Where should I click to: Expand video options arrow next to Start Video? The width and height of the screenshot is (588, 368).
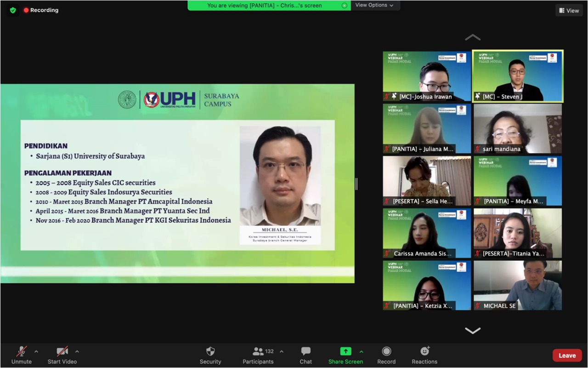(x=77, y=351)
